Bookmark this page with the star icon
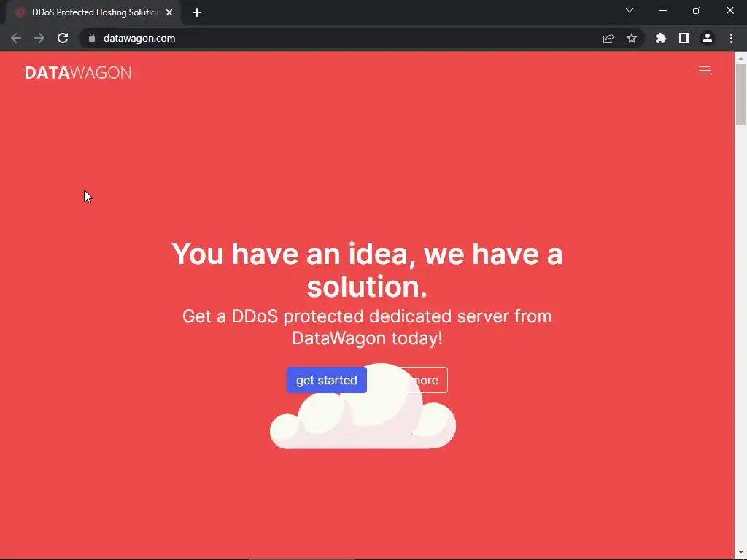 tap(631, 38)
